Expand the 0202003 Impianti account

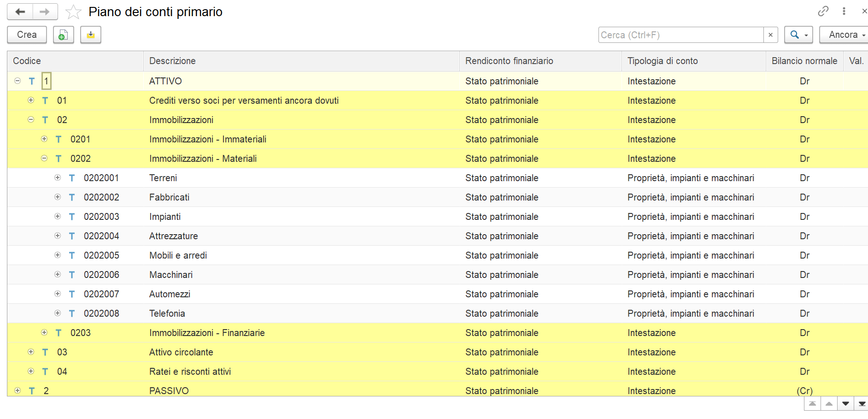[58, 216]
